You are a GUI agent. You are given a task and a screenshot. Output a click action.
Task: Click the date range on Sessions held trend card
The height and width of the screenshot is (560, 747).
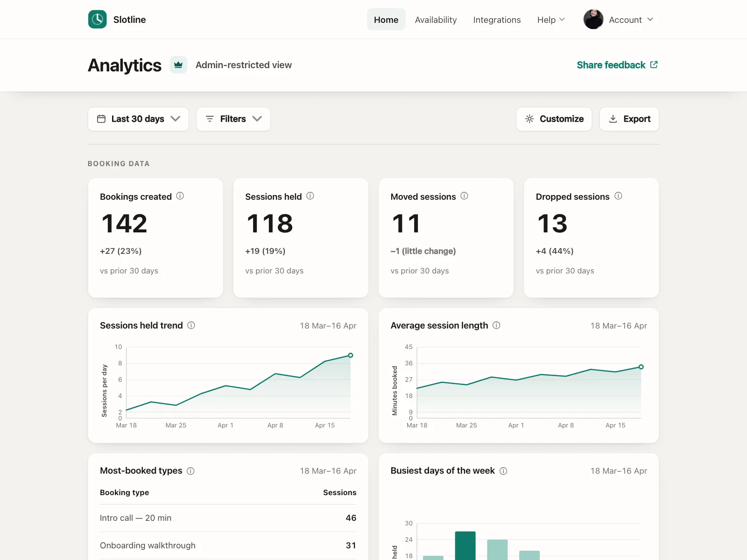tap(328, 326)
